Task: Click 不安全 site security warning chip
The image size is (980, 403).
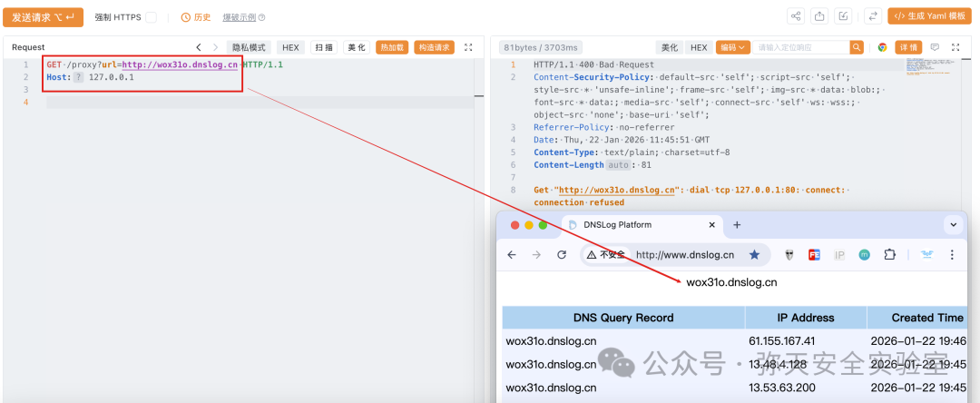Action: click(x=605, y=254)
